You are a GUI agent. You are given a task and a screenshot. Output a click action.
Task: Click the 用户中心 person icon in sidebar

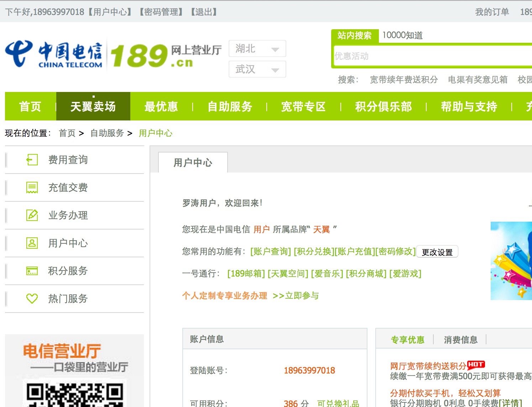32,243
